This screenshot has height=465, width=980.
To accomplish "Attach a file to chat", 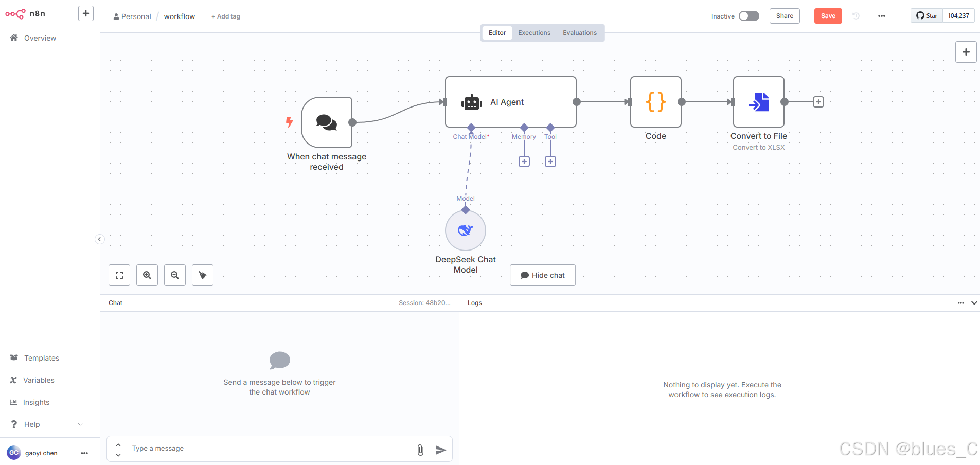I will pos(420,450).
